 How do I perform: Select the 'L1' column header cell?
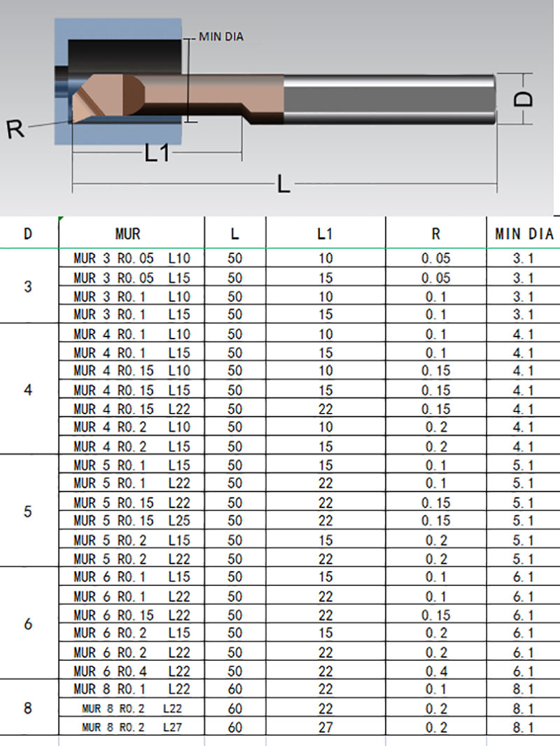pos(325,233)
